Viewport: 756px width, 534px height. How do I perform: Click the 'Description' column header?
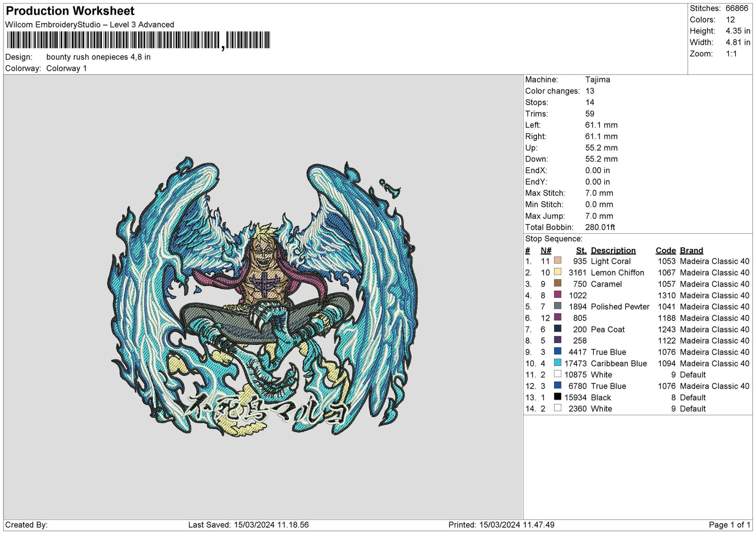(x=613, y=251)
